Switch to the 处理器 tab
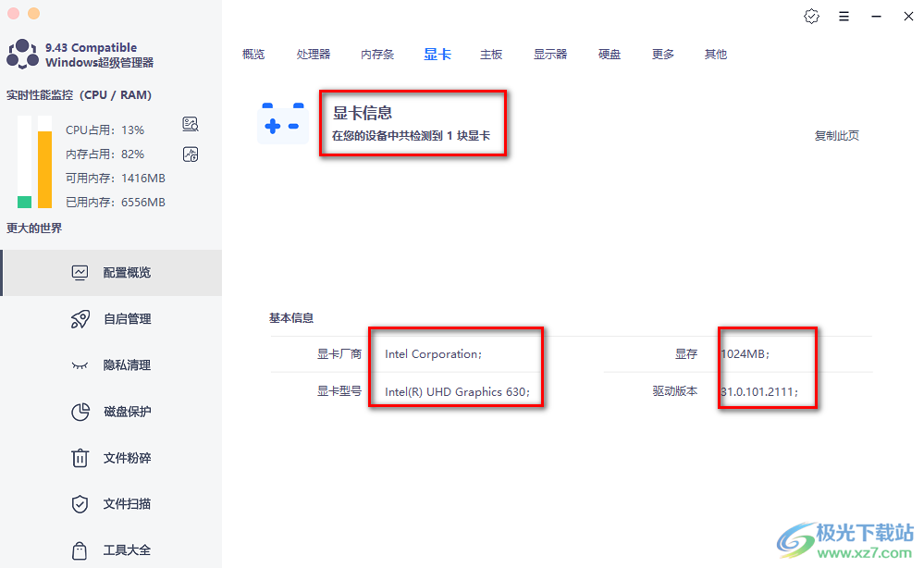 click(314, 55)
